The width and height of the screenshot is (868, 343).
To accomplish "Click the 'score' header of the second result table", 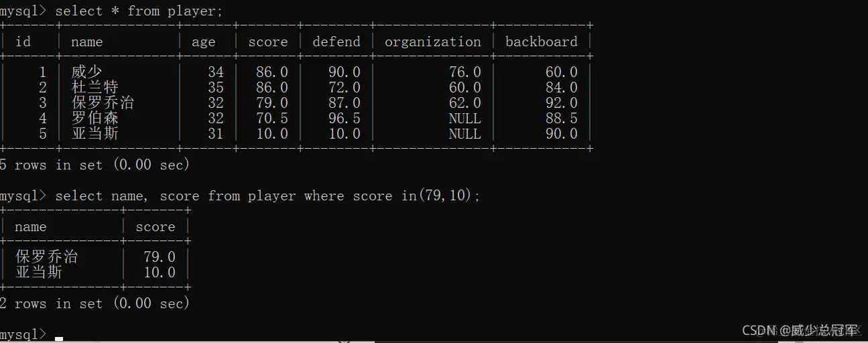I will [156, 226].
